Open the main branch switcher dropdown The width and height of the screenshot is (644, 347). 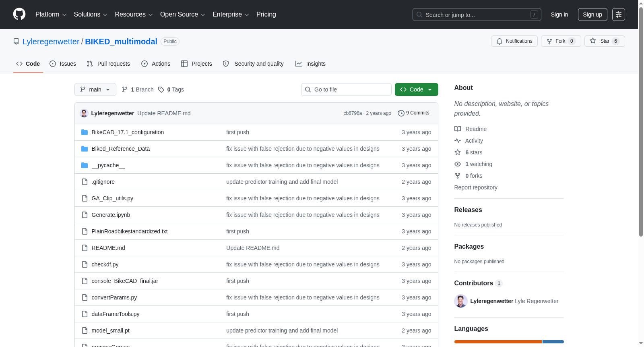pyautogui.click(x=95, y=89)
